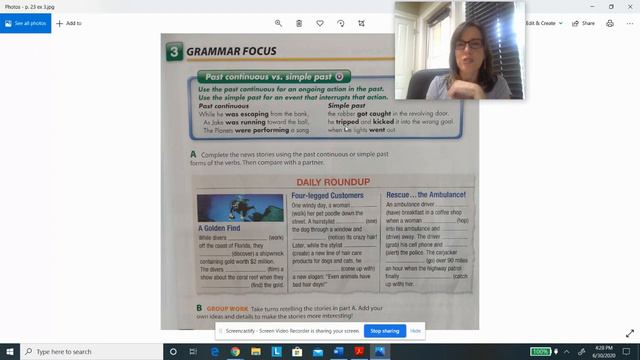Image resolution: width=640 pixels, height=360 pixels.
Task: Open the blue L app on taskbar
Action: 276,351
